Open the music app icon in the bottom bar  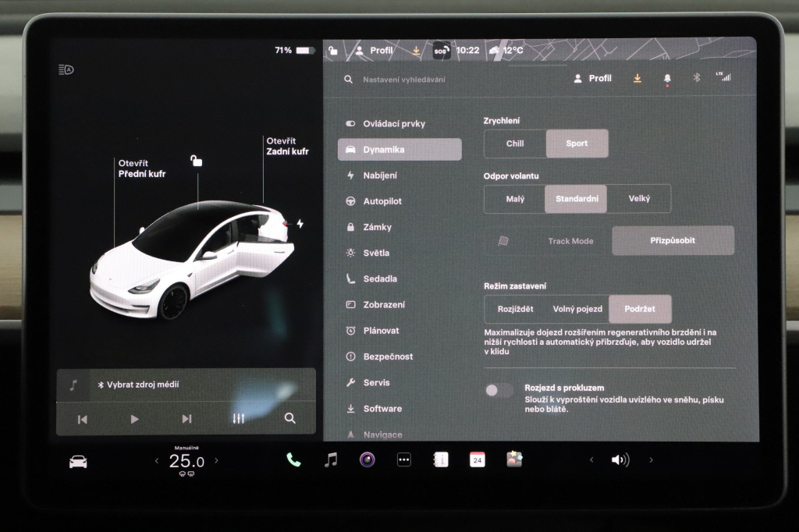tap(331, 460)
